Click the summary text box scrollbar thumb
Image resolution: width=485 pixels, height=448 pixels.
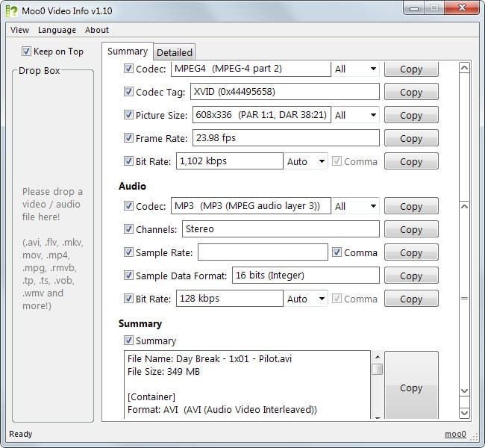click(x=378, y=369)
